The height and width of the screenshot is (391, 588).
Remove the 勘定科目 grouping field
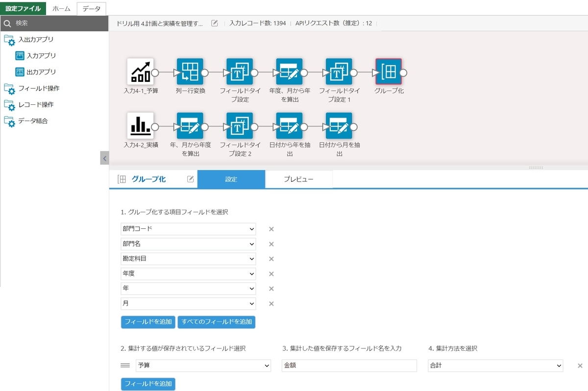coord(271,259)
